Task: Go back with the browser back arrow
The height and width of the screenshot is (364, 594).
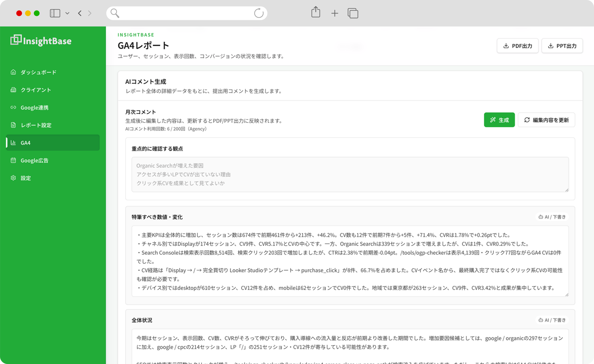Action: point(80,13)
